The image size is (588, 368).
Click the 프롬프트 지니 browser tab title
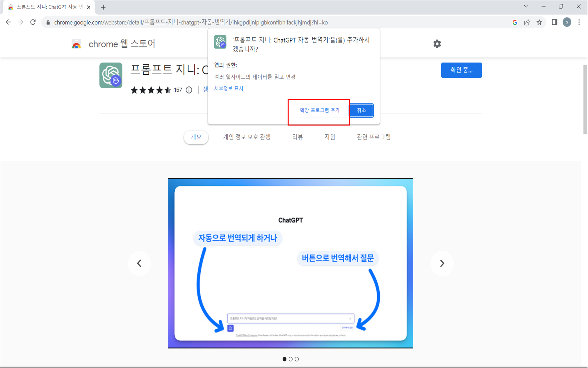click(x=50, y=7)
